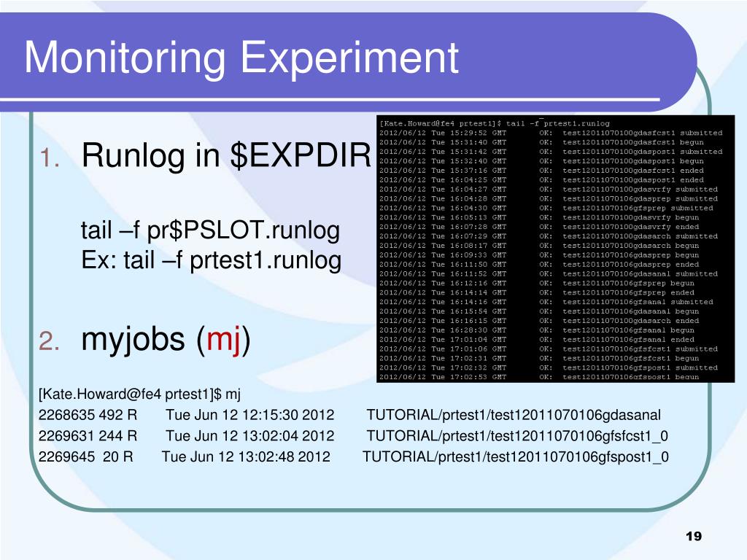Click log line '15:31:42 gdaspost1 submitted'
The image size is (747, 560).
[551, 152]
